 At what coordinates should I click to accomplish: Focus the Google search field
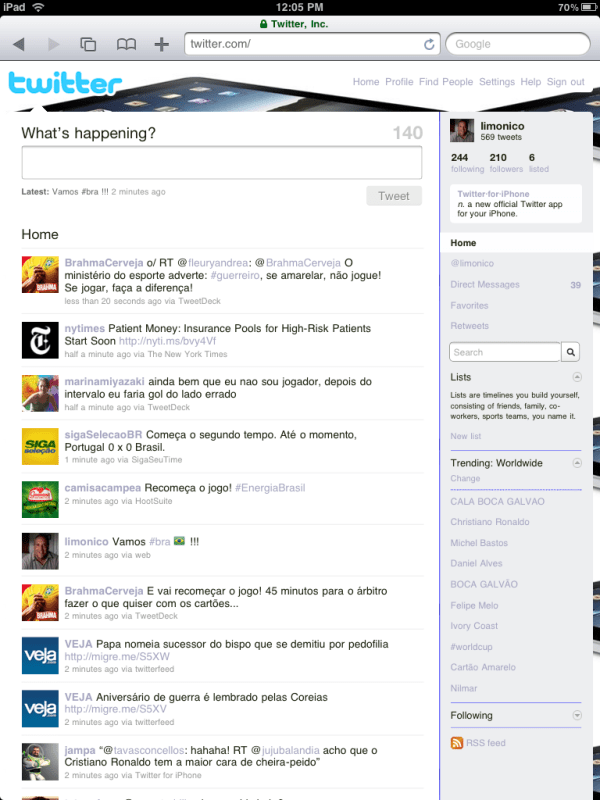(517, 44)
